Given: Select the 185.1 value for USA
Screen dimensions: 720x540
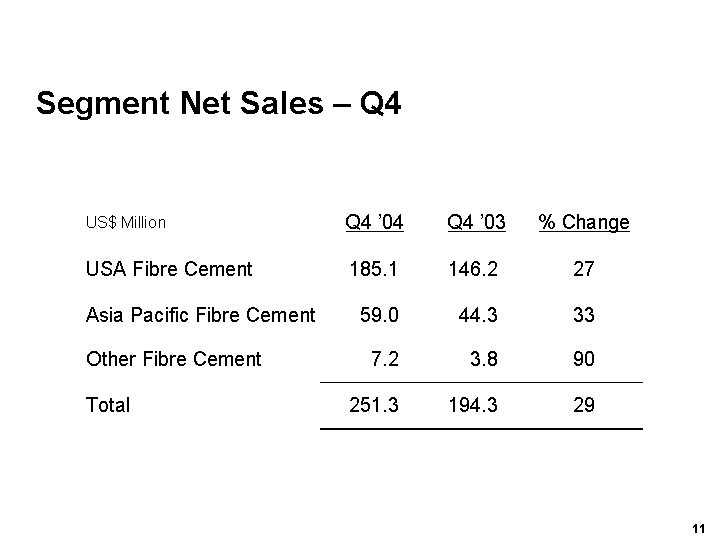Looking at the screenshot, I should click(374, 268).
